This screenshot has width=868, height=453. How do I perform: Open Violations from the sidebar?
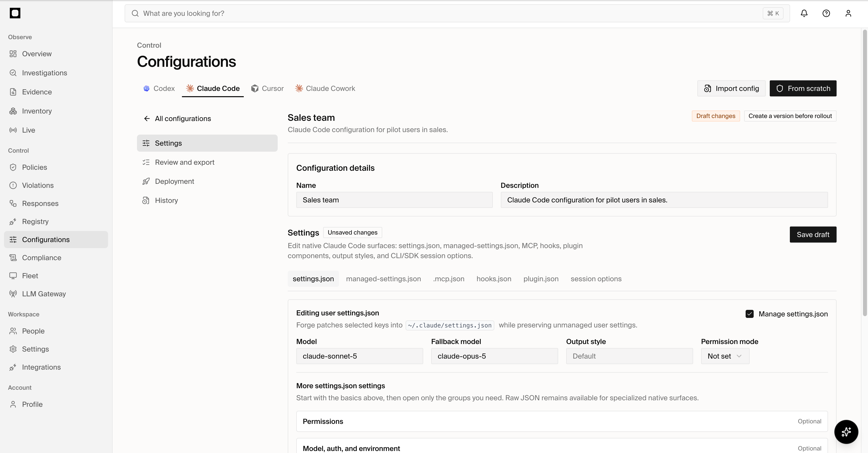click(x=56, y=185)
